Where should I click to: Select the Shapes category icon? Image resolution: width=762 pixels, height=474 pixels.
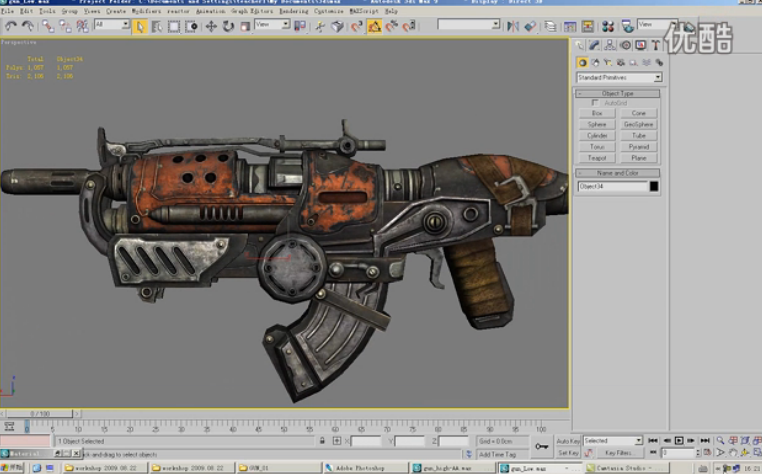(595, 62)
